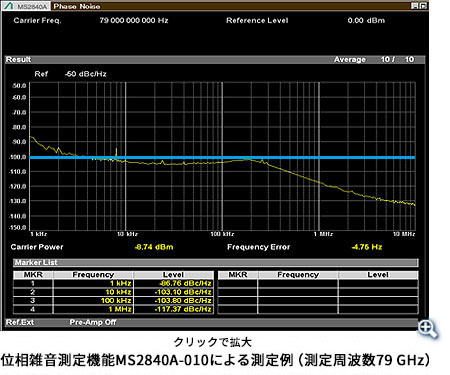Click the 10 MHz x-axis label
Screen dimensions: 450x375
pos(404,234)
